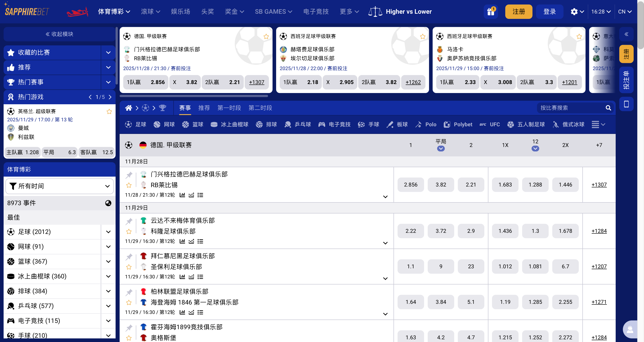Favorite the 曼城 vs 利兹联 match star
Image resolution: width=644 pixels, height=342 pixels.
109,111
